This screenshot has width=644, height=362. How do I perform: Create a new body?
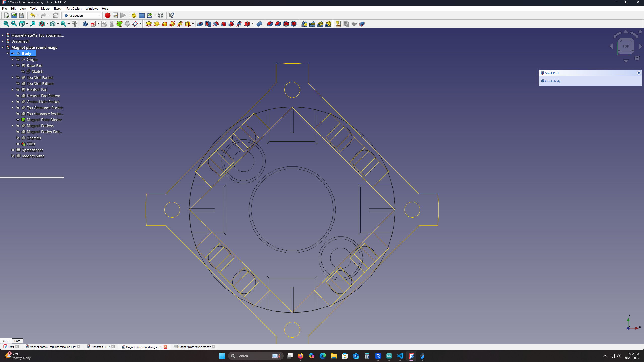85,24
